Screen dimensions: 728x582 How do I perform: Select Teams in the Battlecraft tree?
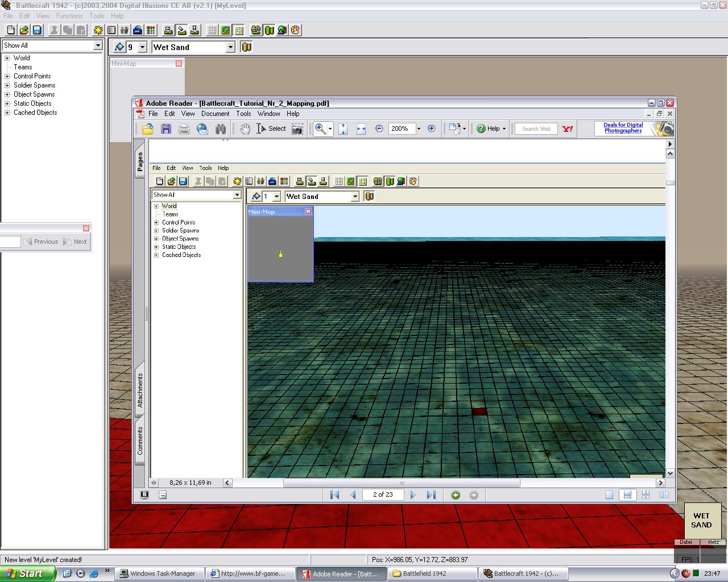[x=23, y=67]
